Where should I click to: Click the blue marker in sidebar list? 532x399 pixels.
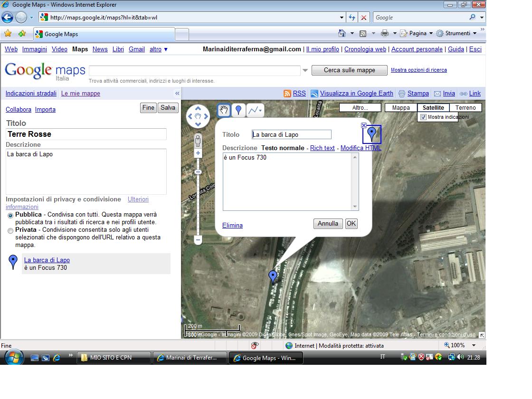(13, 262)
